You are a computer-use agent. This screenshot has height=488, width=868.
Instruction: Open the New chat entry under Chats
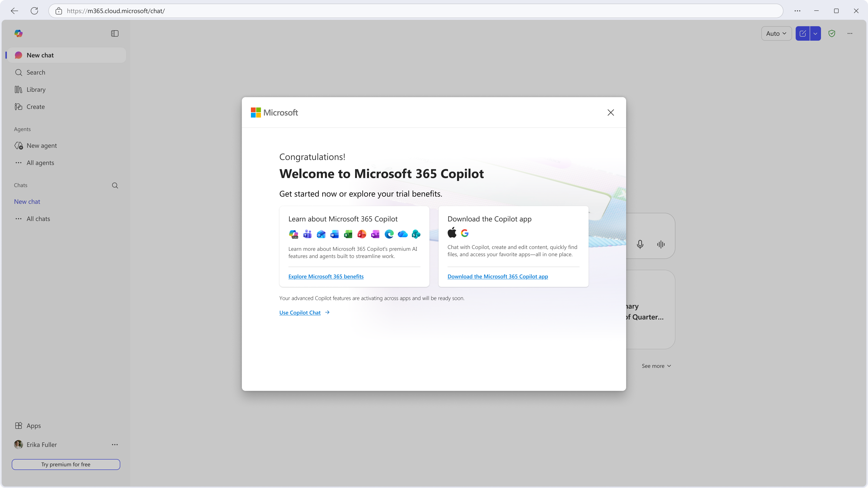click(27, 201)
